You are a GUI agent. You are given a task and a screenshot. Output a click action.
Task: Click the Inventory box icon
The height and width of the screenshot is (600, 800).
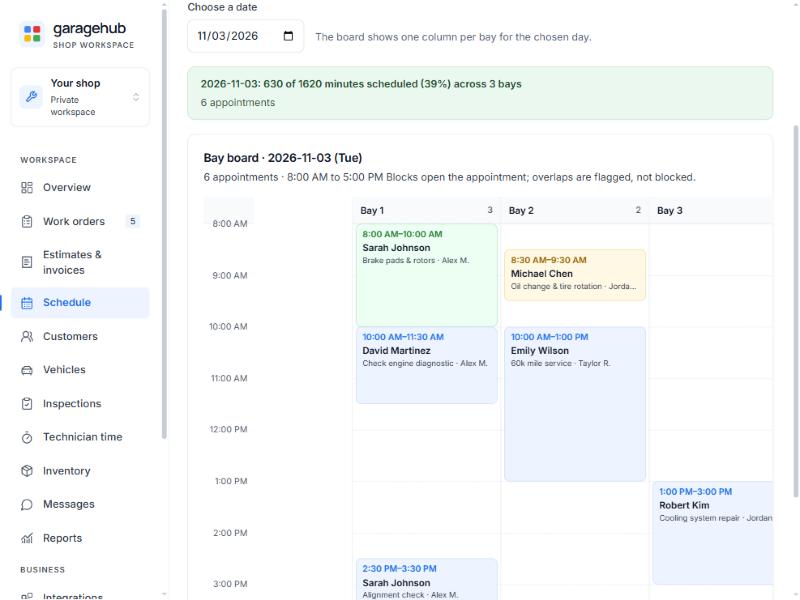click(x=27, y=471)
